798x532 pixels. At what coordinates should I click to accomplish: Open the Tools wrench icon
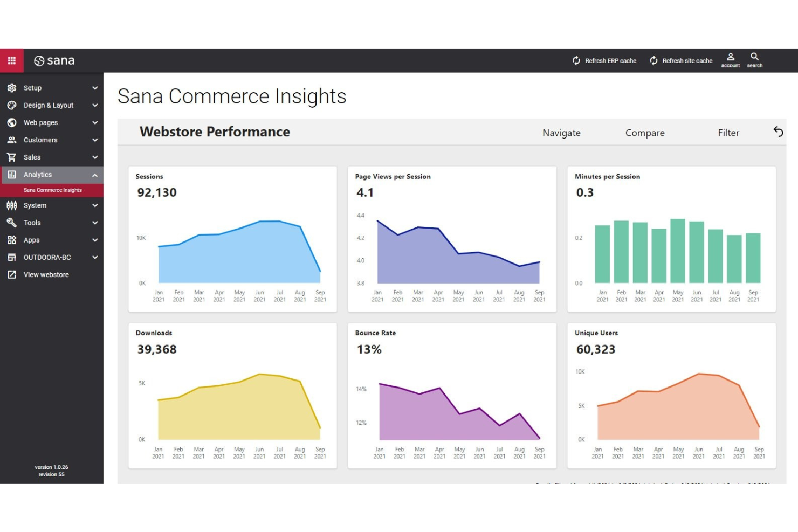[11, 223]
